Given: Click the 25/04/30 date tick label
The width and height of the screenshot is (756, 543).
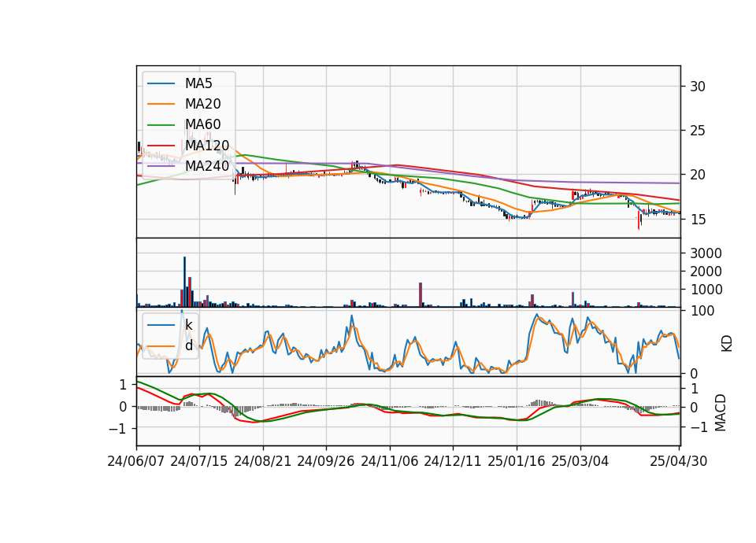Looking at the screenshot, I should point(679,461).
